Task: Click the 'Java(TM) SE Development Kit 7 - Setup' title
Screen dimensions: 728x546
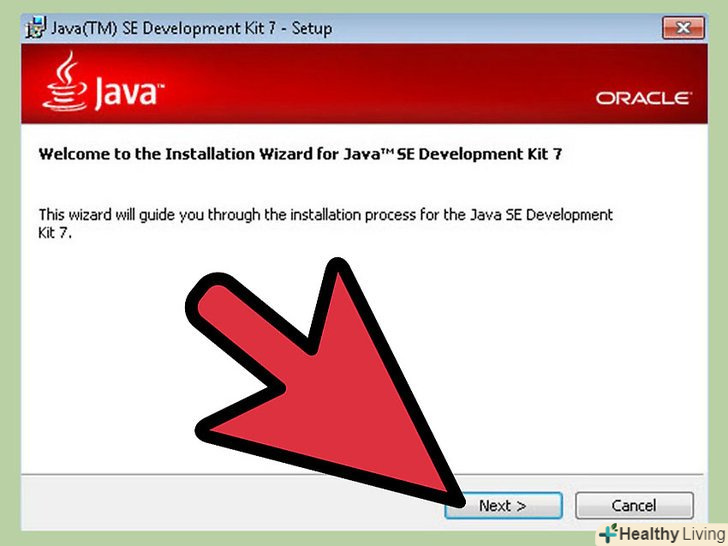Action: pyautogui.click(x=191, y=28)
